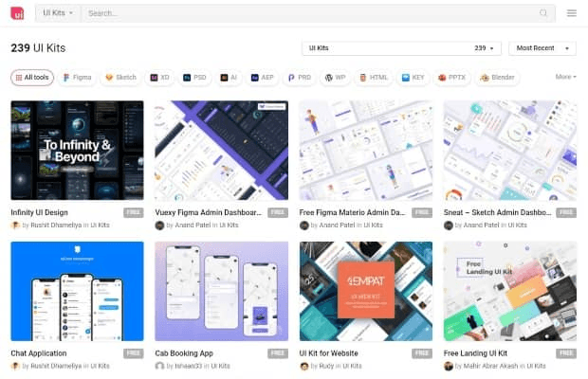Click FREE badge on Sneat Sketch Admin
This screenshot has height=379, width=588.
pos(566,213)
